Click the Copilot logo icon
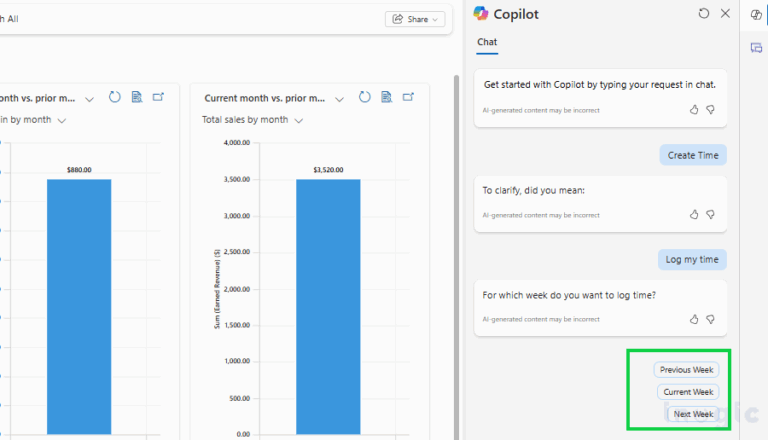 [481, 14]
